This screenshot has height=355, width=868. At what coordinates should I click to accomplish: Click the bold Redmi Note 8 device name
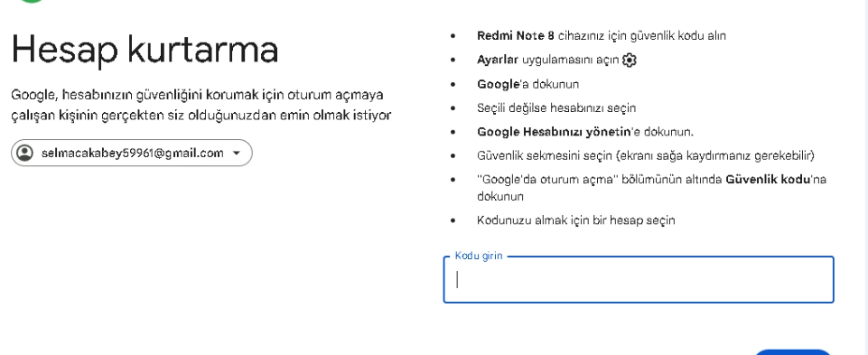[x=516, y=36]
